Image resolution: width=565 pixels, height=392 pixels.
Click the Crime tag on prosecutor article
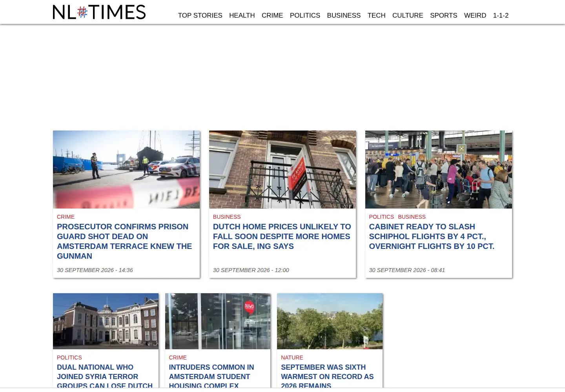click(66, 217)
